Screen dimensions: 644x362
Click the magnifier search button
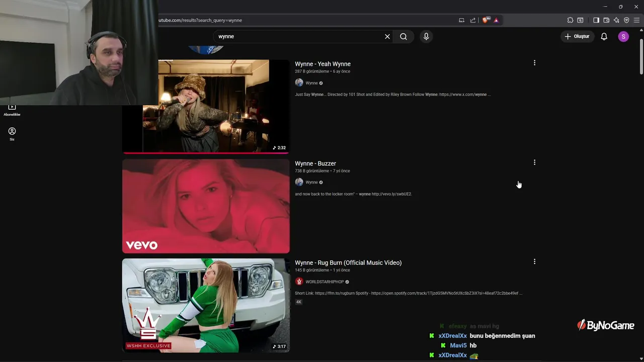pos(404,36)
